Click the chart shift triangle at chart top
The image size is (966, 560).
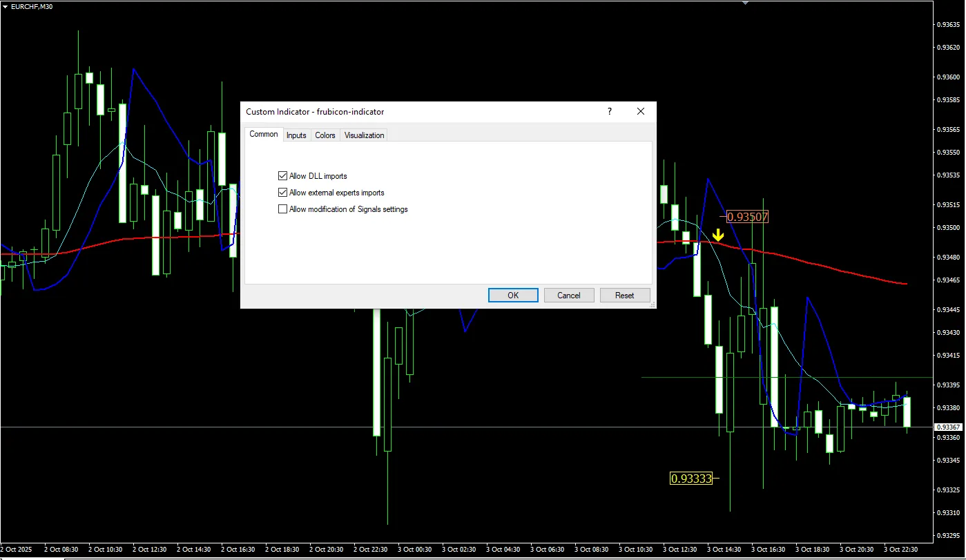coord(744,3)
